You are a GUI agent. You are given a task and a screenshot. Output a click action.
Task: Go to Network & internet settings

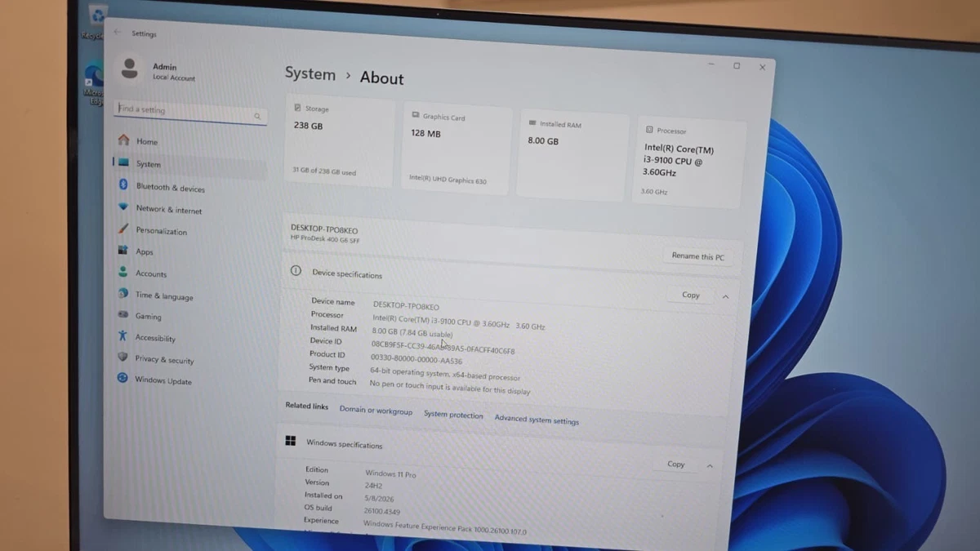(189, 210)
